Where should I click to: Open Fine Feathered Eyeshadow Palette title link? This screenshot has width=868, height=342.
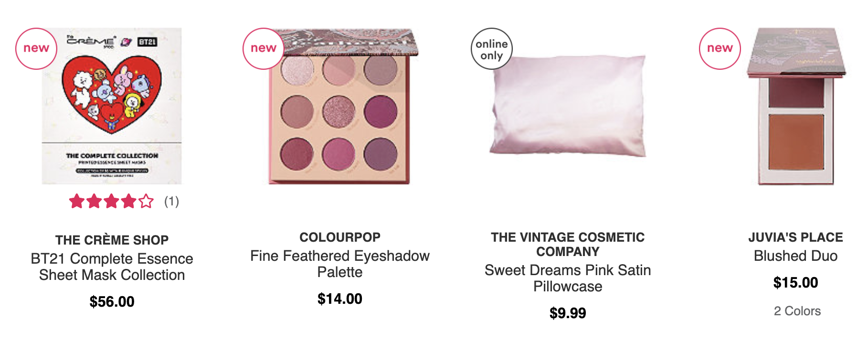340,264
